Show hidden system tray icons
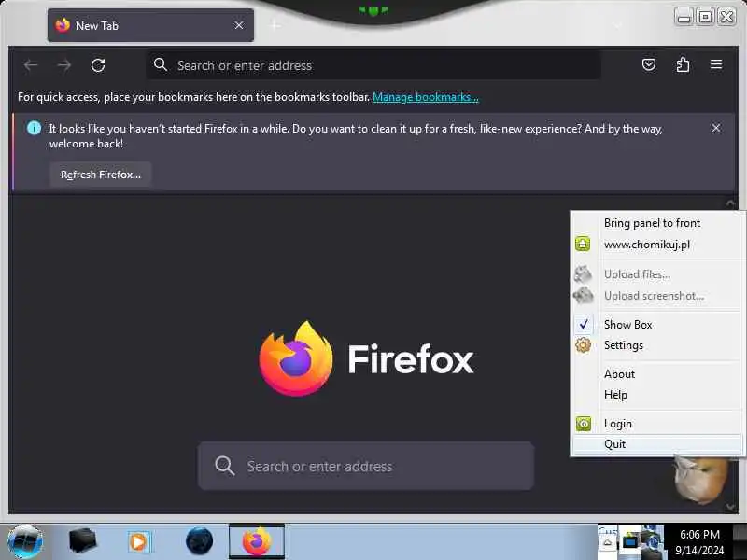747x560 pixels. 608,542
